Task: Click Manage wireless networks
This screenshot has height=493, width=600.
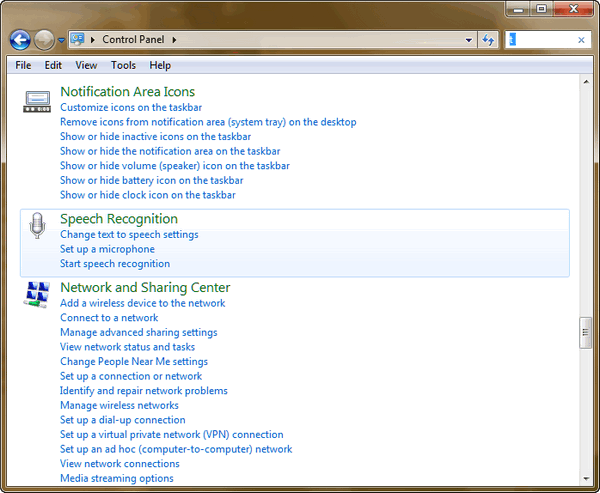Action: pos(119,405)
